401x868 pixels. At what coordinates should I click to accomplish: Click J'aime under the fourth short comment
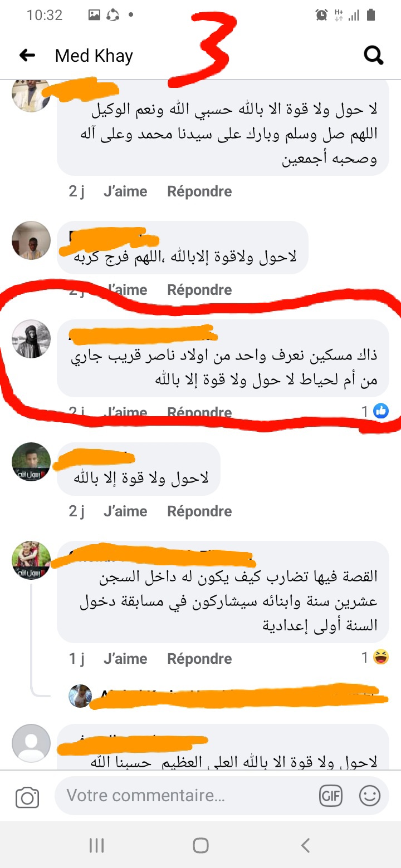point(125,511)
